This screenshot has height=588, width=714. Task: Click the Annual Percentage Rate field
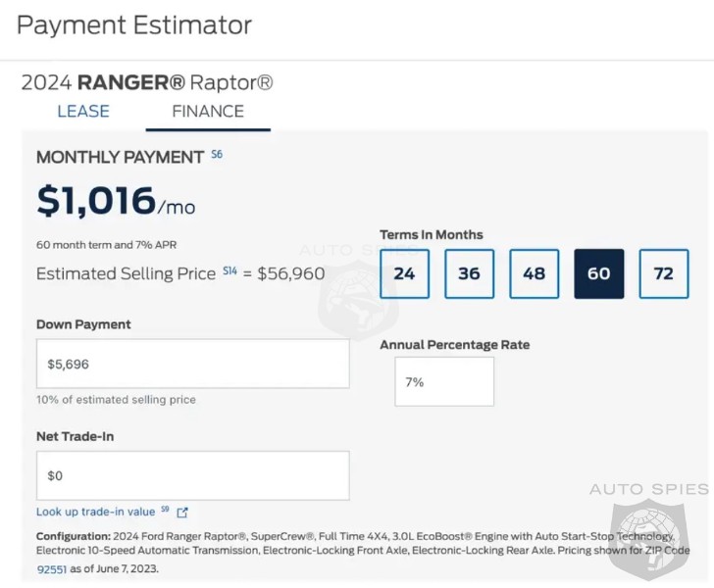pos(444,381)
